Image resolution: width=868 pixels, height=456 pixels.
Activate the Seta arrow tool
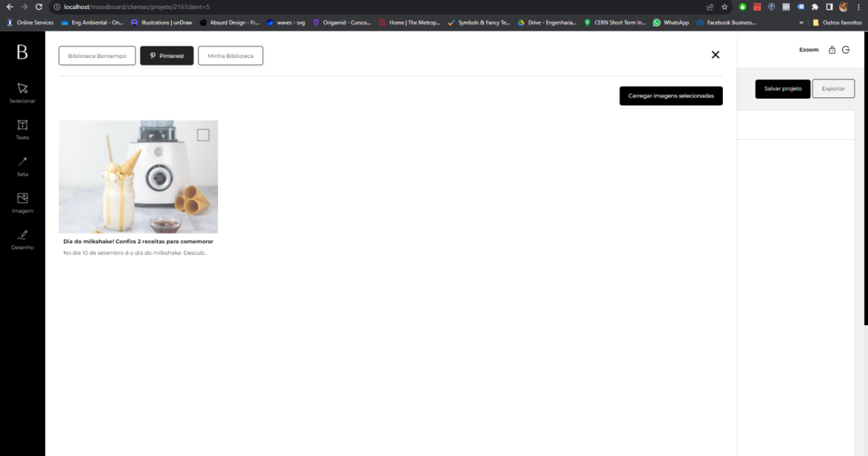pos(22,164)
